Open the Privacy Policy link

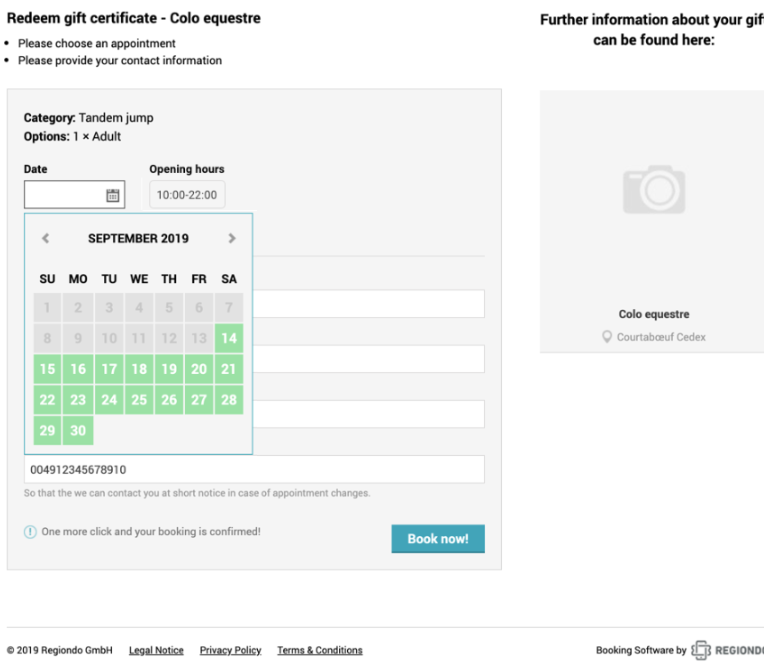point(230,650)
